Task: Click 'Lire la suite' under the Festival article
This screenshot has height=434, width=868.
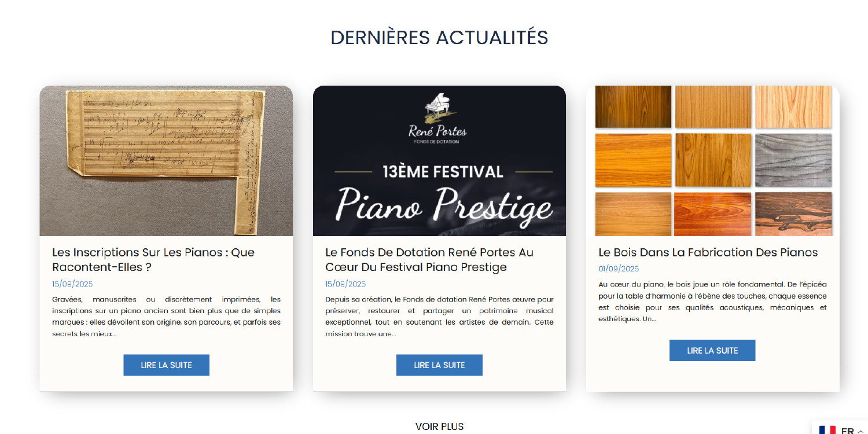Action: [x=439, y=365]
